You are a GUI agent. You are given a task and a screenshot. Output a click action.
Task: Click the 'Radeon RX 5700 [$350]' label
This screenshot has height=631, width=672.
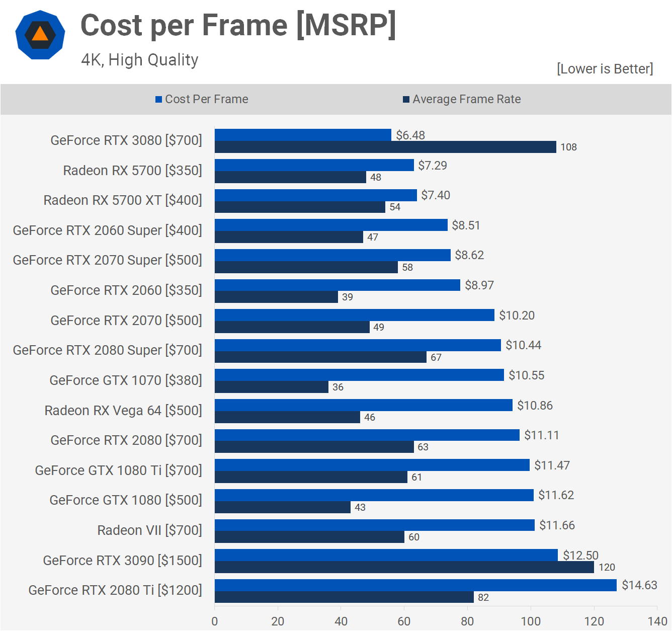133,171
